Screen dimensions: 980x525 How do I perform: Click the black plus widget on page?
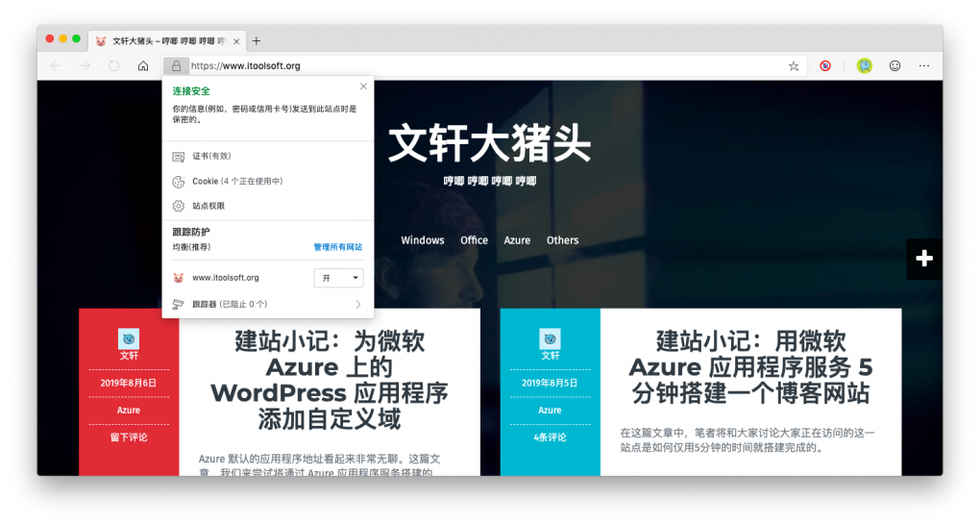coord(923,259)
